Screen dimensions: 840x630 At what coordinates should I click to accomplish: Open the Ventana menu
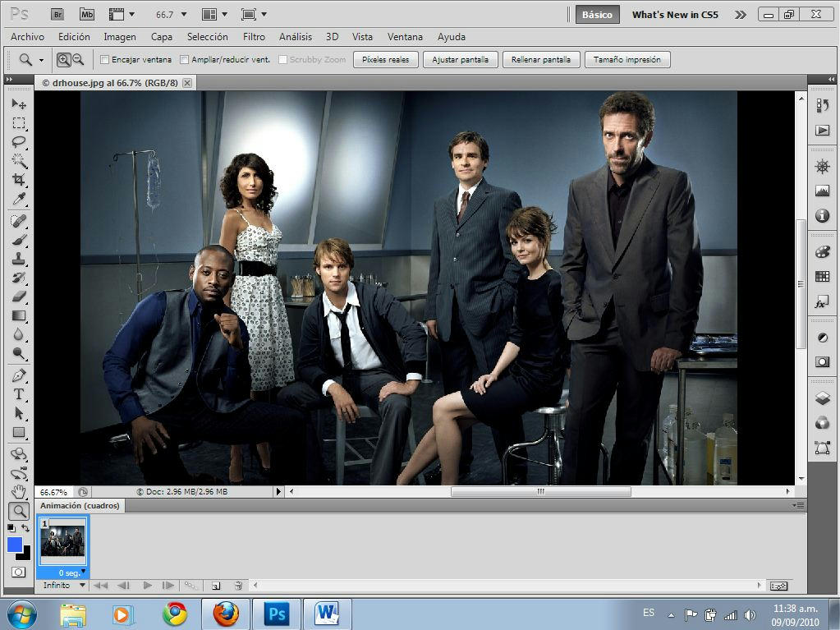coord(405,37)
